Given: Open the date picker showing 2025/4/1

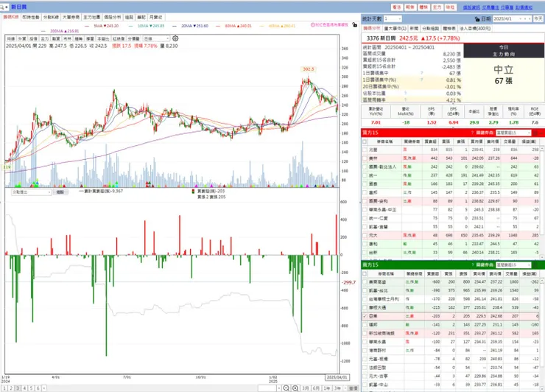Looking at the screenshot, I should coord(512,18).
